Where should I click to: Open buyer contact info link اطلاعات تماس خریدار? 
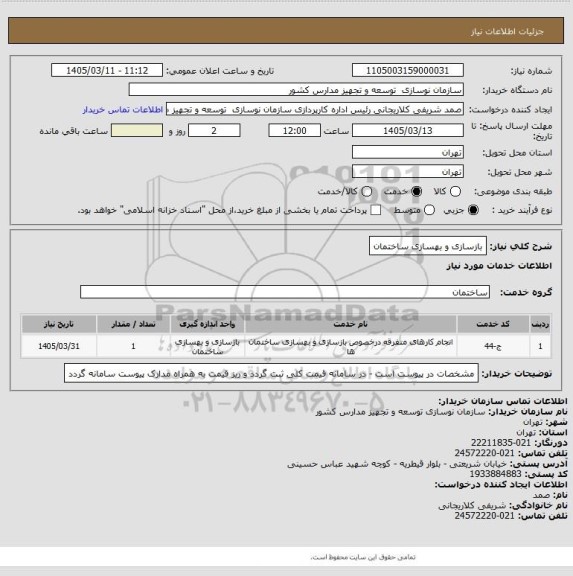coord(123,109)
